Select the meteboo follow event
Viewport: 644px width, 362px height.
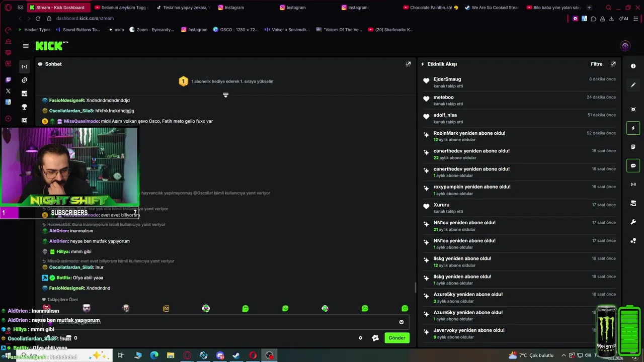tap(519, 100)
